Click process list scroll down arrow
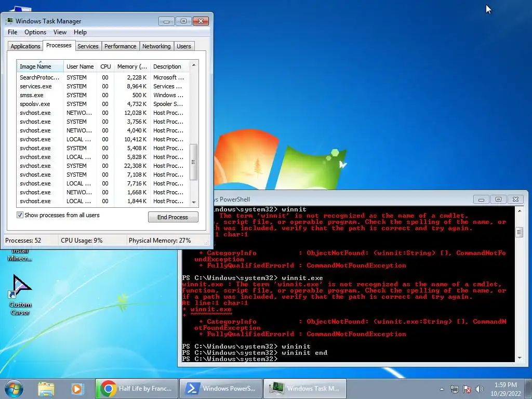This screenshot has height=399, width=532. 194,202
